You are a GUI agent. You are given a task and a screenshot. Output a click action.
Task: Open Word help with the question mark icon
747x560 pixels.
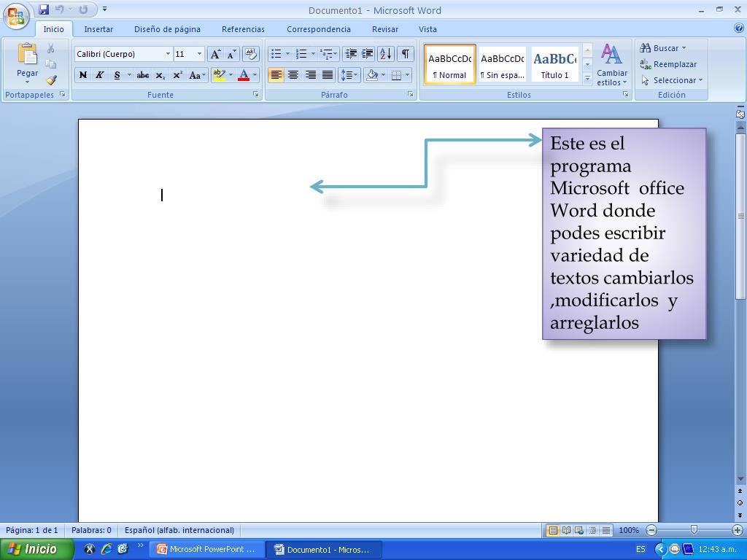(739, 28)
